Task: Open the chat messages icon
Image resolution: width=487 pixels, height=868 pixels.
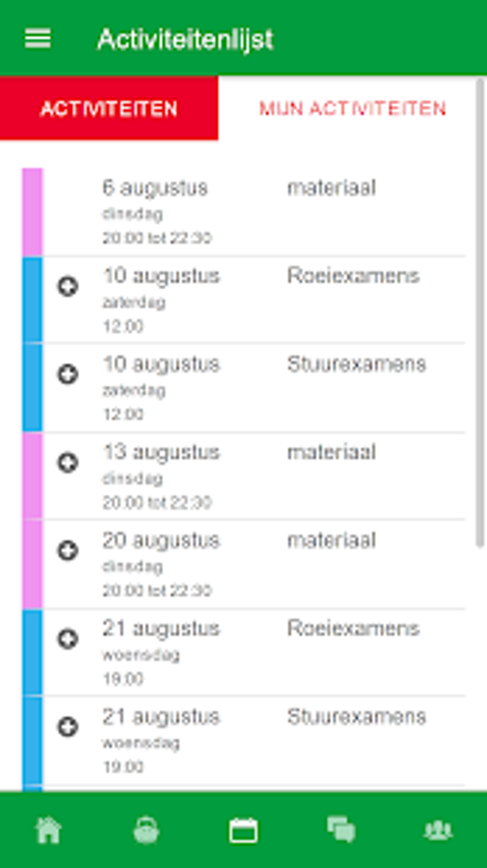Action: (x=341, y=830)
